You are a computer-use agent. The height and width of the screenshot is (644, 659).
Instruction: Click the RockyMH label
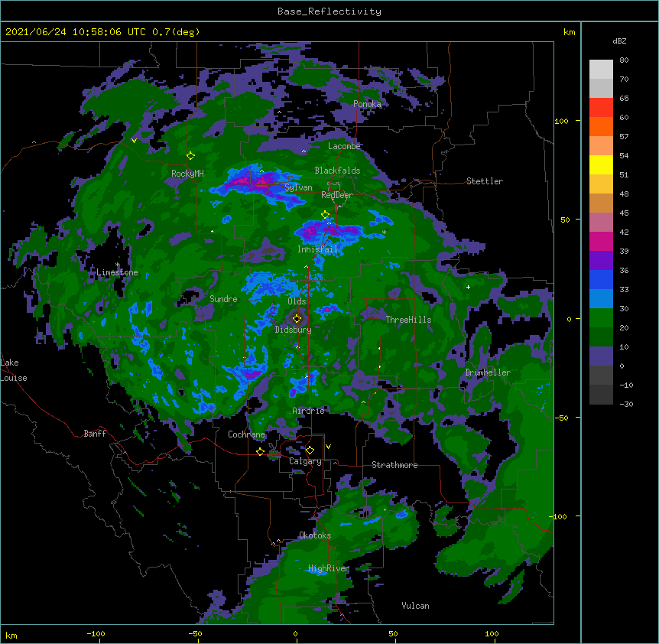[x=187, y=174]
